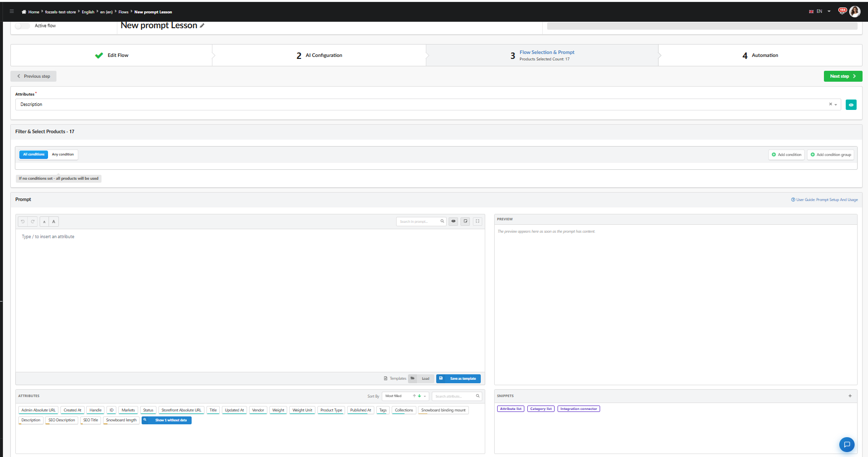
Task: Click Save as template button
Action: pos(459,378)
